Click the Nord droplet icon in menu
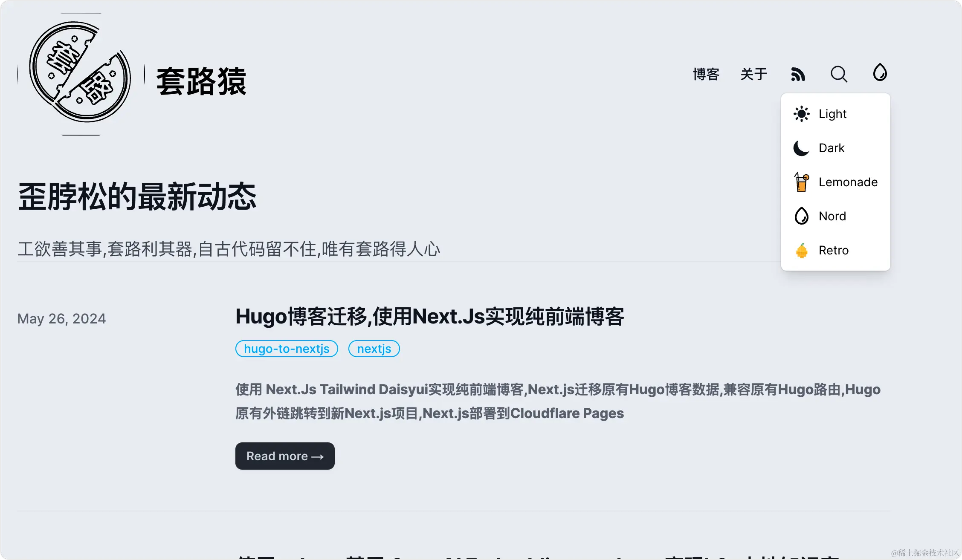 tap(801, 216)
